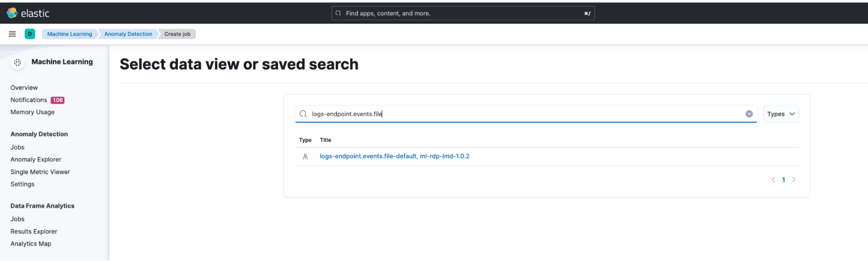Click the Type column header
Screen dimensions: 868x261
coord(305,140)
